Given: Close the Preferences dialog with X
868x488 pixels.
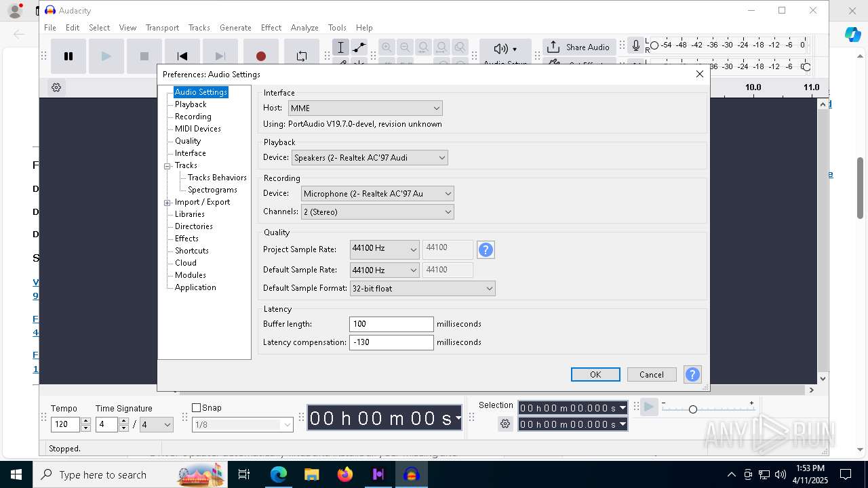Looking at the screenshot, I should coord(700,75).
